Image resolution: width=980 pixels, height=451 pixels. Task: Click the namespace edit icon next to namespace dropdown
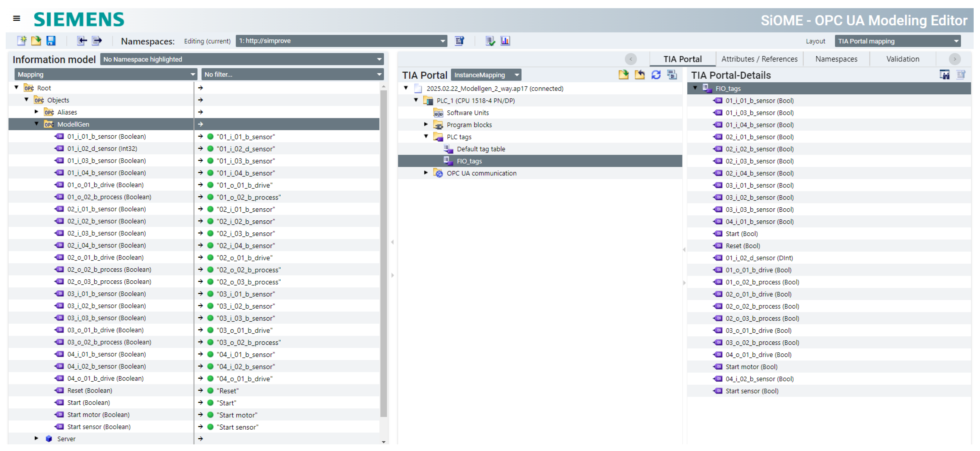click(x=460, y=41)
